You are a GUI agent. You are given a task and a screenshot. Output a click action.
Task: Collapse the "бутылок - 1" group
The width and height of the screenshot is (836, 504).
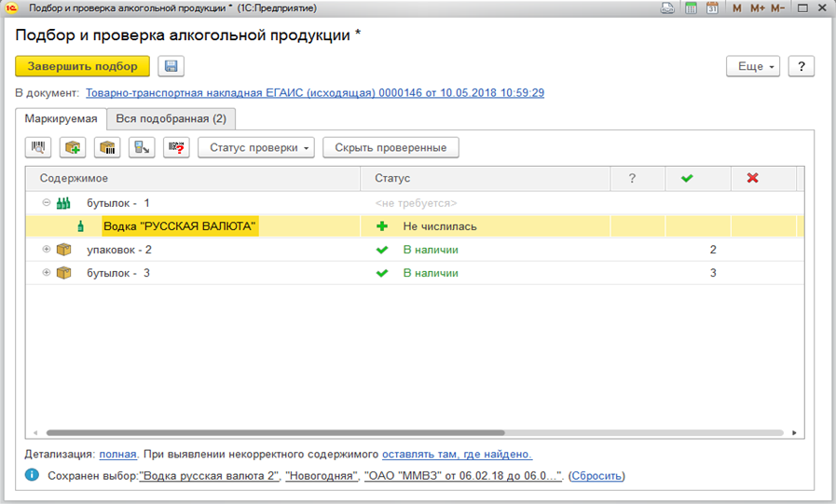(x=47, y=203)
